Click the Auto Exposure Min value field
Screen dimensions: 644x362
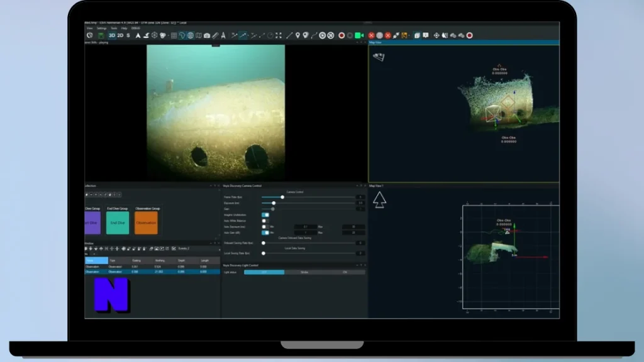pos(305,226)
